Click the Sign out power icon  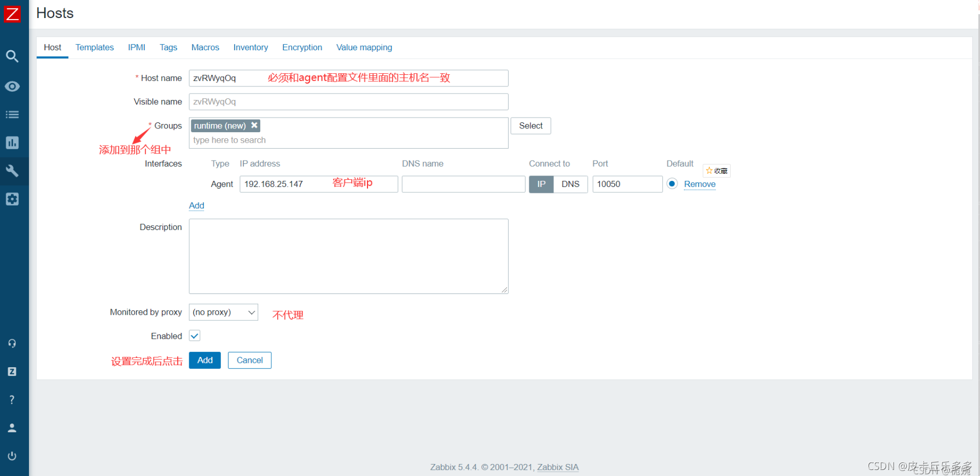tap(12, 456)
